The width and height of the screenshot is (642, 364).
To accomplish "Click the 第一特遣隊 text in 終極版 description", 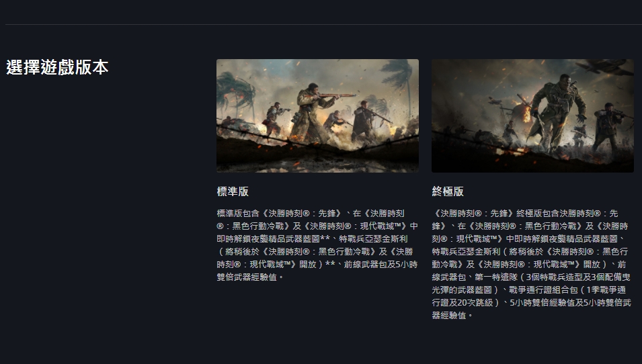I will coord(496,277).
